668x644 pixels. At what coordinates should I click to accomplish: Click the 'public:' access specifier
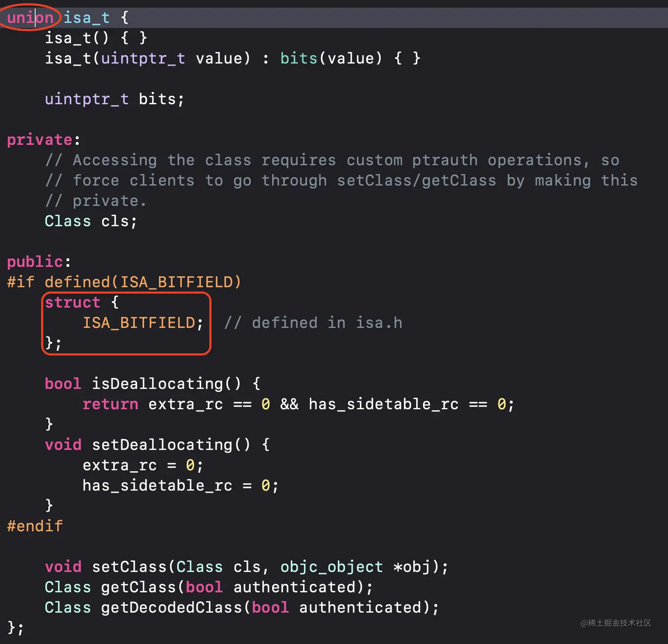(39, 261)
